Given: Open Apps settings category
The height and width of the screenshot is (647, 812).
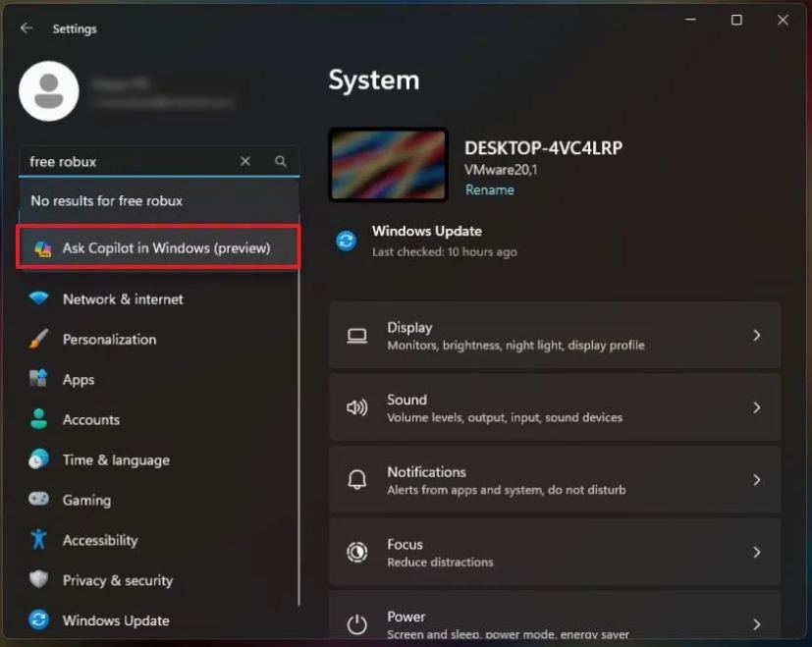Looking at the screenshot, I should pos(158,379).
